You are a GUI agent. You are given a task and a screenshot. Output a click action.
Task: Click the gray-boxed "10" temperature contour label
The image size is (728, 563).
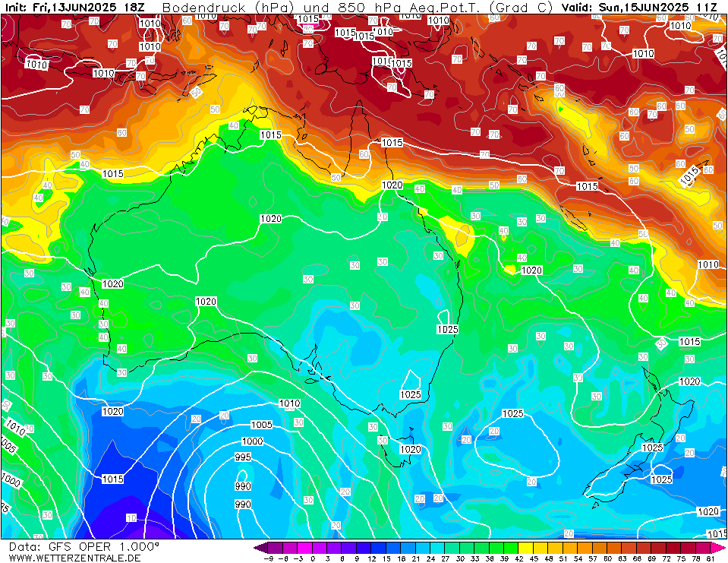131,517
